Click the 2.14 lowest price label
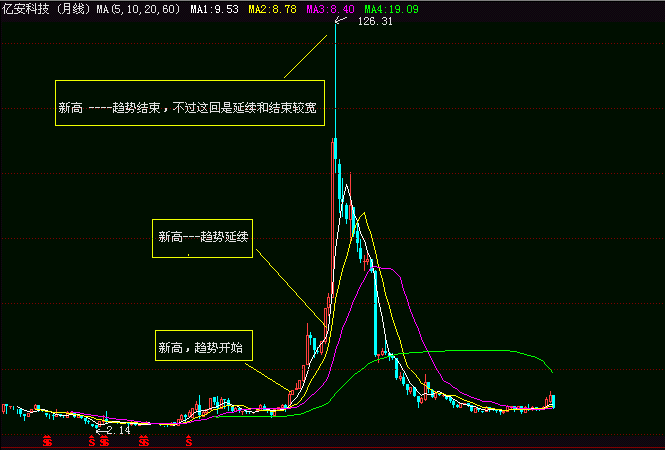Image resolution: width=665 pixels, height=450 pixels. point(118,430)
